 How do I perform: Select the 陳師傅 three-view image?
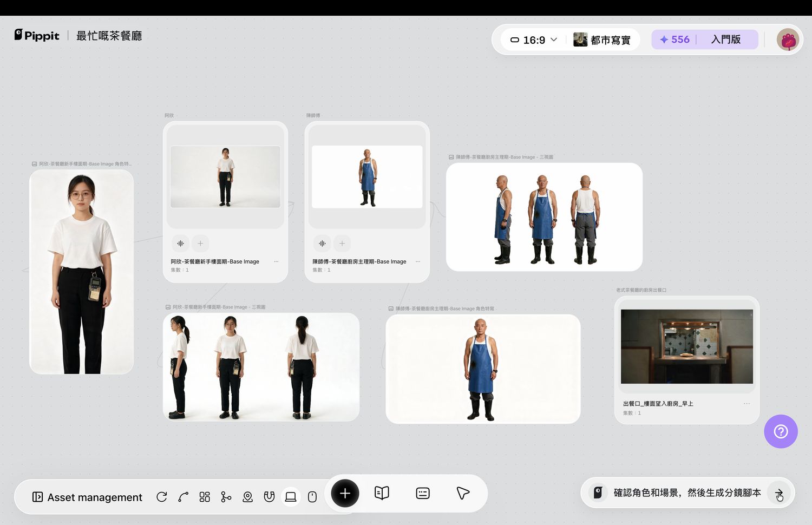click(544, 217)
